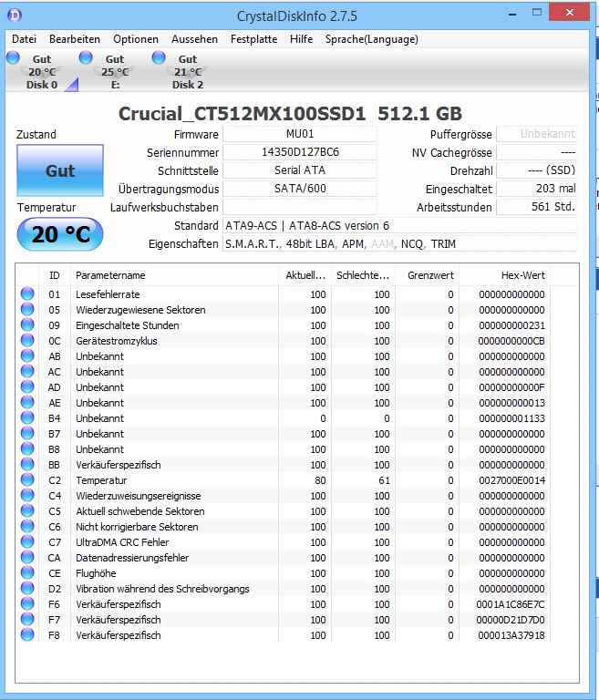This screenshot has width=599, height=700.
Task: Click status orb for ID B8 row
Action: point(27,448)
